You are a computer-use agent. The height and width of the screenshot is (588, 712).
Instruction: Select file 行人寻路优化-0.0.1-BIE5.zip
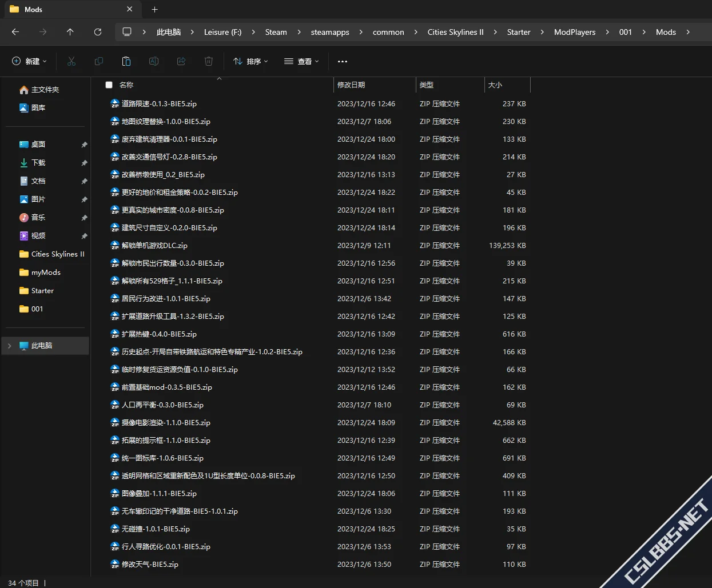166,547
